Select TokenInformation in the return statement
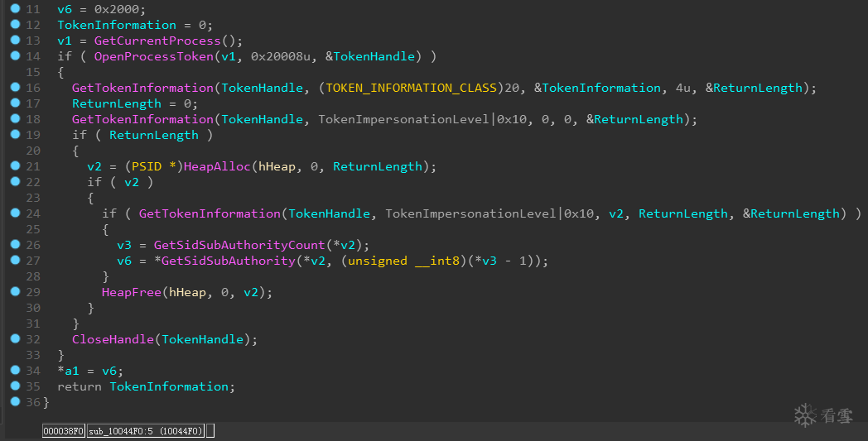The height and width of the screenshot is (441, 868). 168,386
